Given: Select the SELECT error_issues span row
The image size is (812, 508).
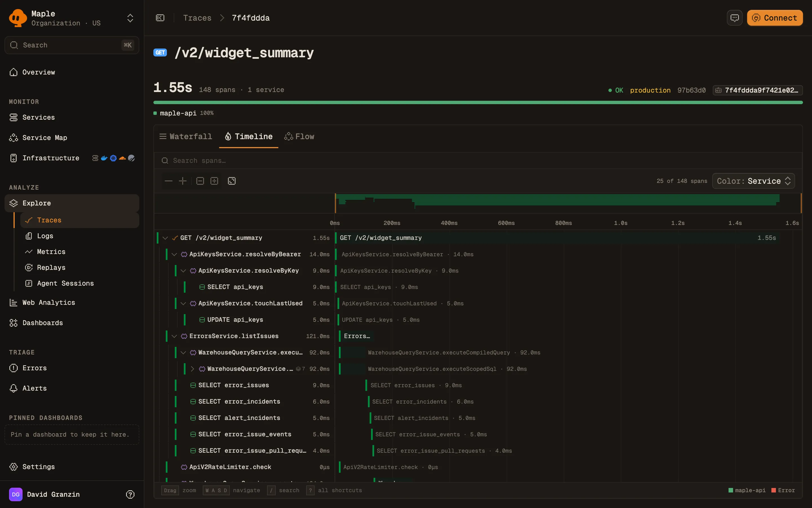Looking at the screenshot, I should tap(244, 385).
